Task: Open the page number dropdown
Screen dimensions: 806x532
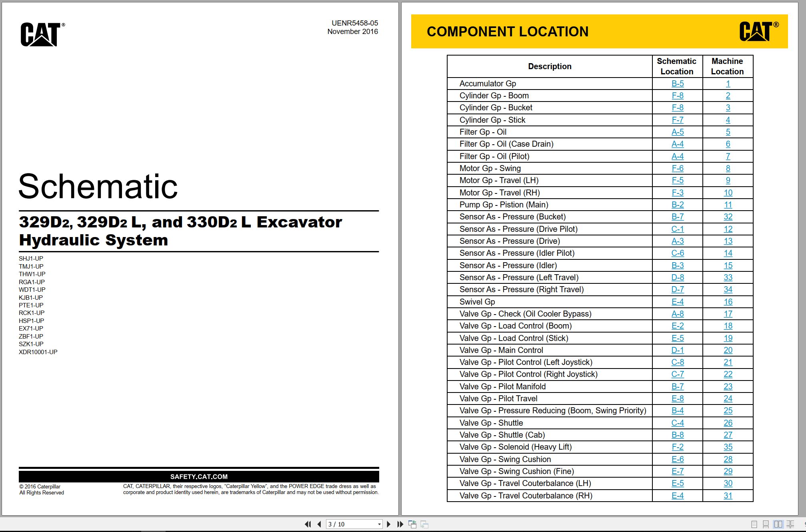Action: click(379, 524)
